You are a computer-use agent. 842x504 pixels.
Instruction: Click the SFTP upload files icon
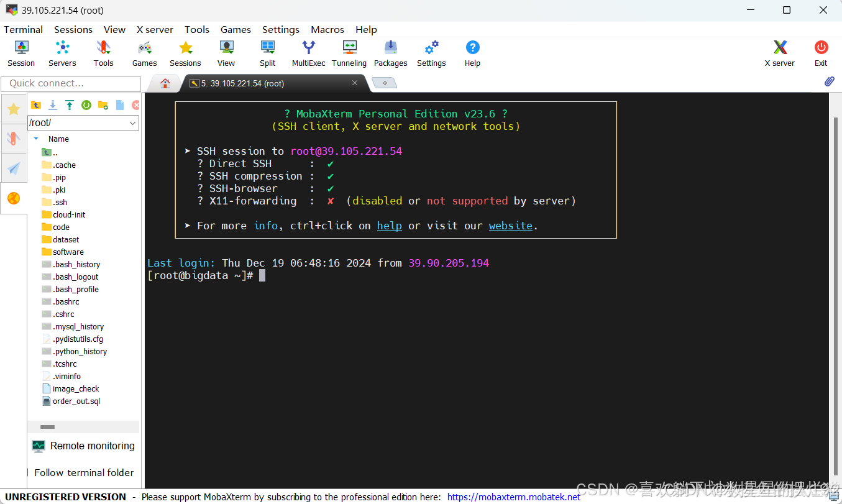(x=70, y=105)
